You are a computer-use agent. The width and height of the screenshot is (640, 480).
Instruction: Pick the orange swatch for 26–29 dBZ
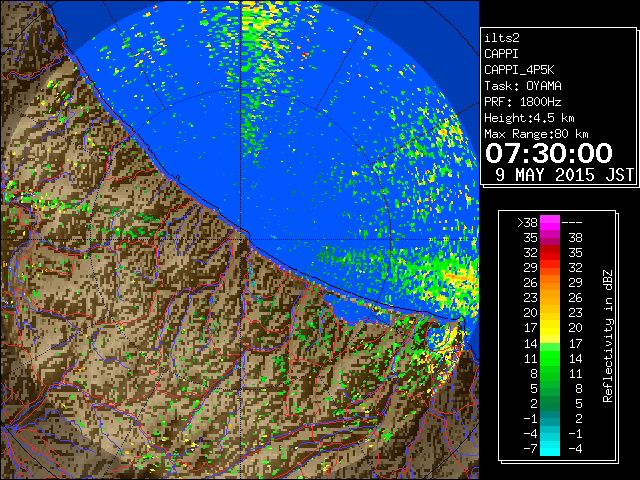(x=550, y=283)
